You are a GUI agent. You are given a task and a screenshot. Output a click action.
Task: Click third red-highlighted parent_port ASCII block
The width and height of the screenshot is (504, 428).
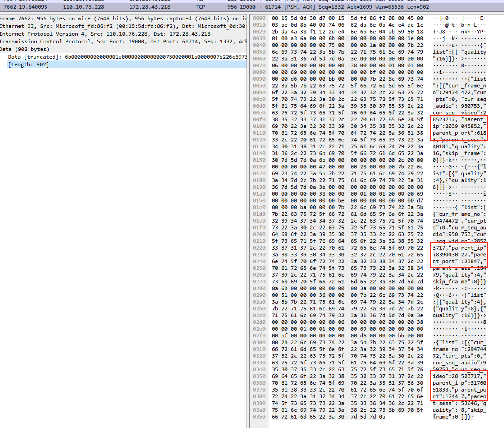[459, 386]
